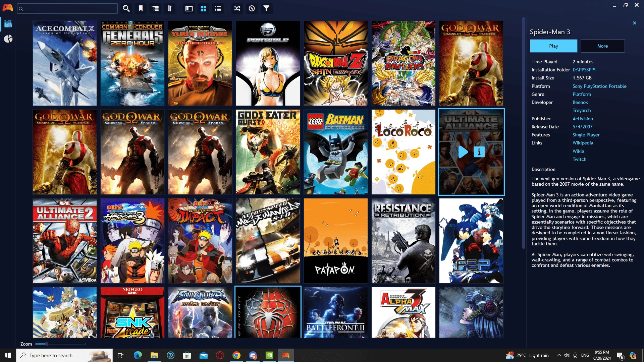
Task: Toggle the explorer panel compass icon
Action: 252,9
